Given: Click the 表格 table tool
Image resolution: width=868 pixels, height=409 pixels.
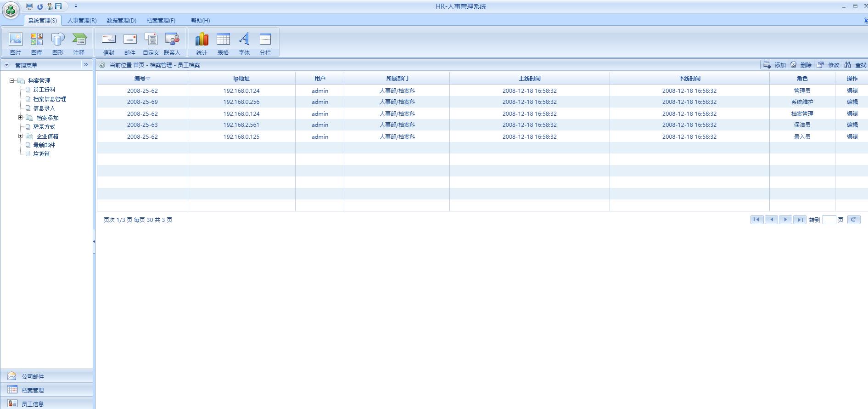Looking at the screenshot, I should point(223,44).
